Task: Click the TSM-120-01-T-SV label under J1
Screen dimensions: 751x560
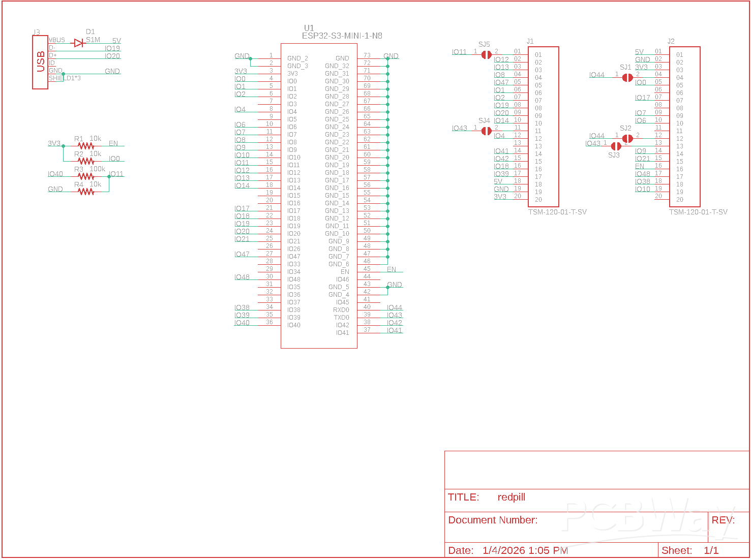Action: coord(557,212)
